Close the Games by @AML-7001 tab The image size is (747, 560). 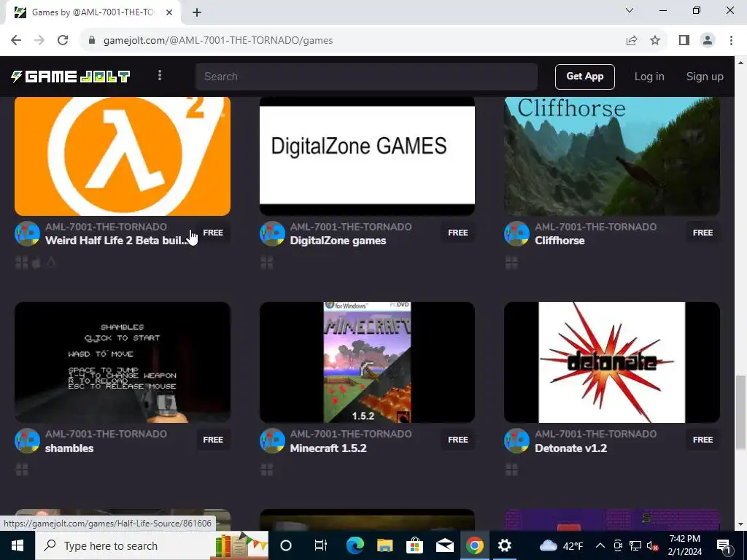tap(169, 12)
